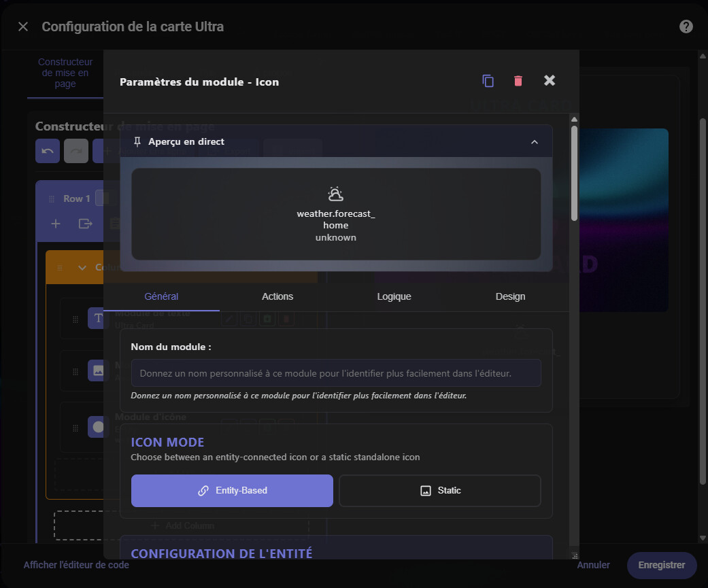The height and width of the screenshot is (588, 708).
Task: Switch to the Actions tab
Action: pyautogui.click(x=277, y=296)
